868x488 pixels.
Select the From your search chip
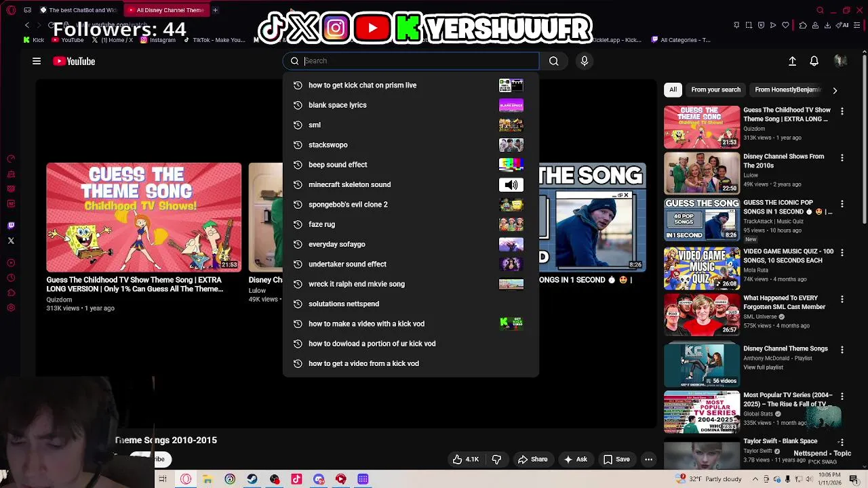715,89
